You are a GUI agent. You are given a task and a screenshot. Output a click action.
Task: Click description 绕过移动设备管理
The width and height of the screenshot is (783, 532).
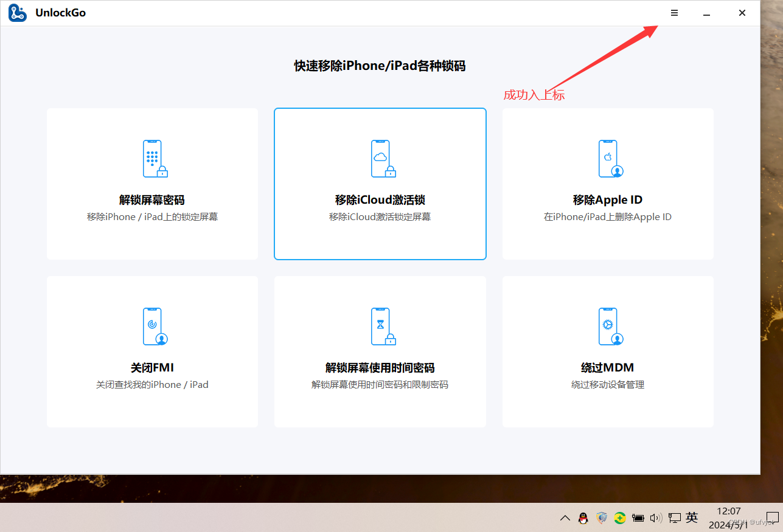pyautogui.click(x=608, y=385)
